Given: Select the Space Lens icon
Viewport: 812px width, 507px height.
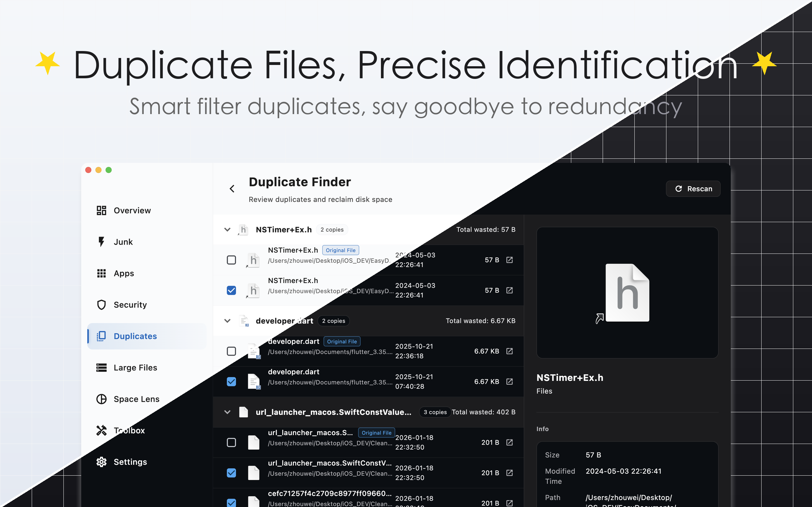Looking at the screenshot, I should [x=101, y=399].
